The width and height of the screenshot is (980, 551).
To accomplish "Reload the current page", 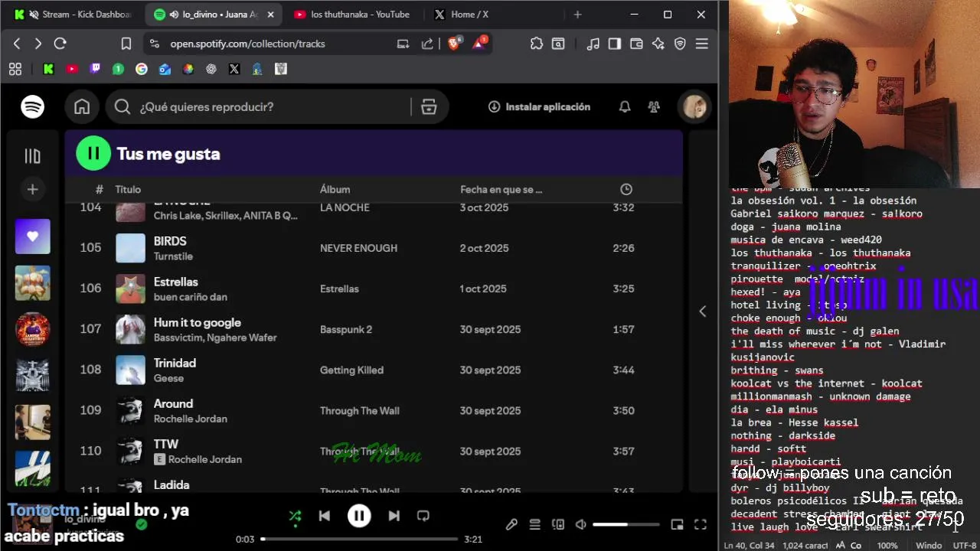I will (x=60, y=44).
